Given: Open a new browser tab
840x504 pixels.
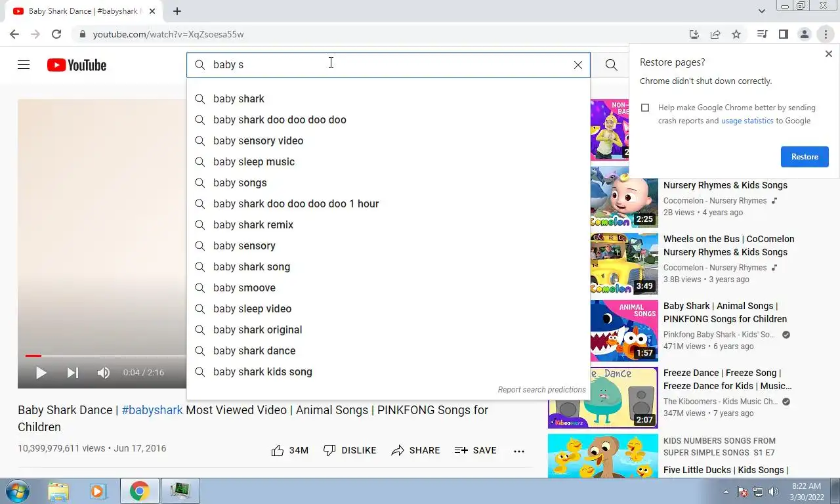Looking at the screenshot, I should pyautogui.click(x=177, y=11).
